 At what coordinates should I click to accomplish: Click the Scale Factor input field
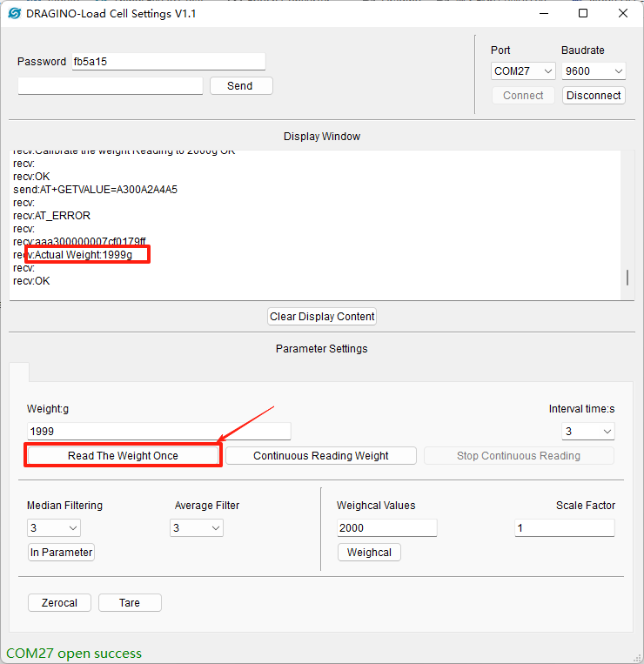[x=565, y=528]
